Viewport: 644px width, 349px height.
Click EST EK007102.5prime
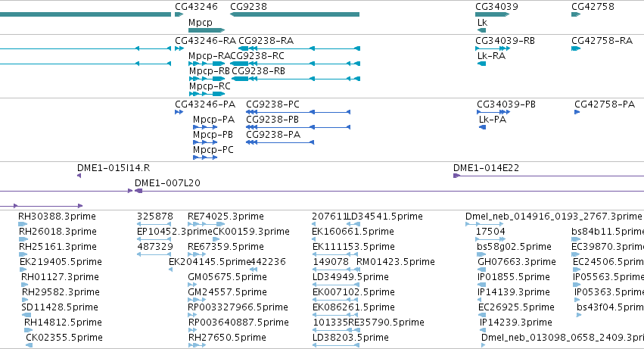tap(353, 293)
